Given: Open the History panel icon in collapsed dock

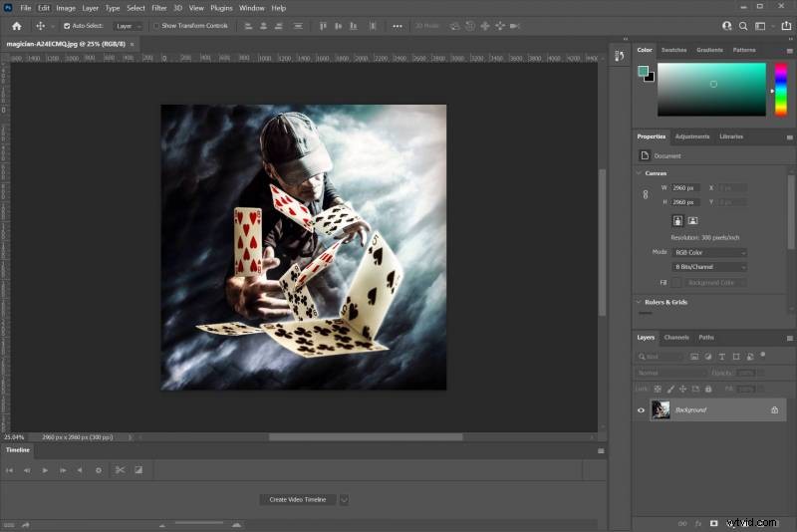Looking at the screenshot, I should click(619, 56).
